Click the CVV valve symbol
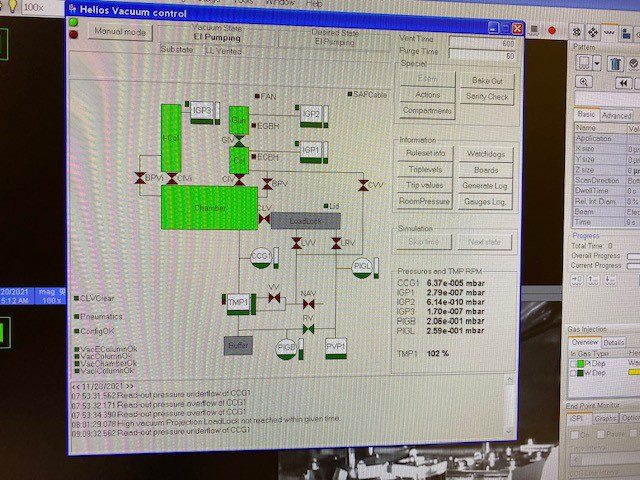This screenshot has height=480, width=640. click(x=363, y=185)
